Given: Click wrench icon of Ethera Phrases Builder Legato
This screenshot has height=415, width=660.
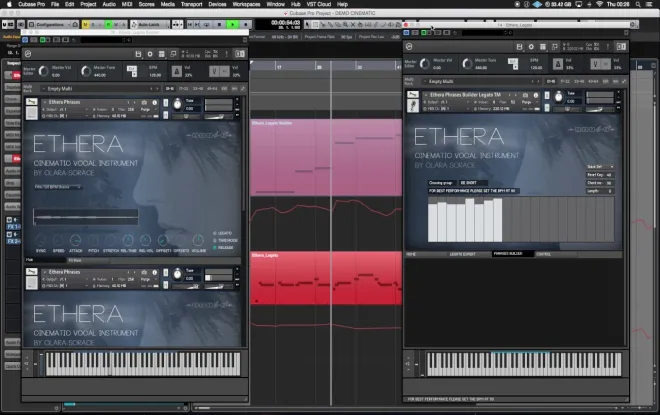Looking at the screenshot, I should 413,95.
